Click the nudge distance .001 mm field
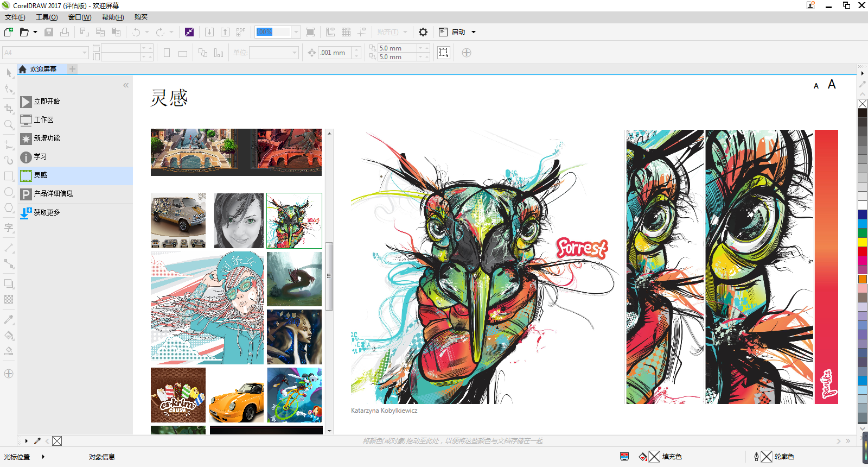Viewport: 868px width, 467px height. [x=335, y=53]
